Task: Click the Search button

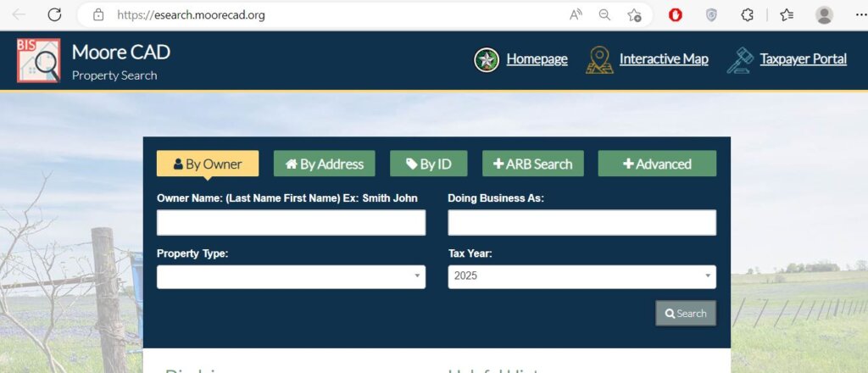Action: 686,313
